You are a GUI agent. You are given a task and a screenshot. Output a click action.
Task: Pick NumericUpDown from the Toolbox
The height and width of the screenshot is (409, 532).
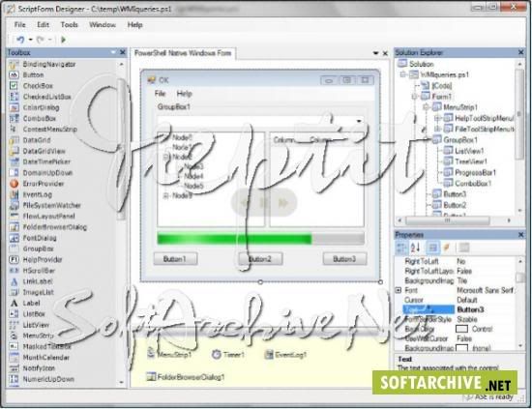click(48, 379)
